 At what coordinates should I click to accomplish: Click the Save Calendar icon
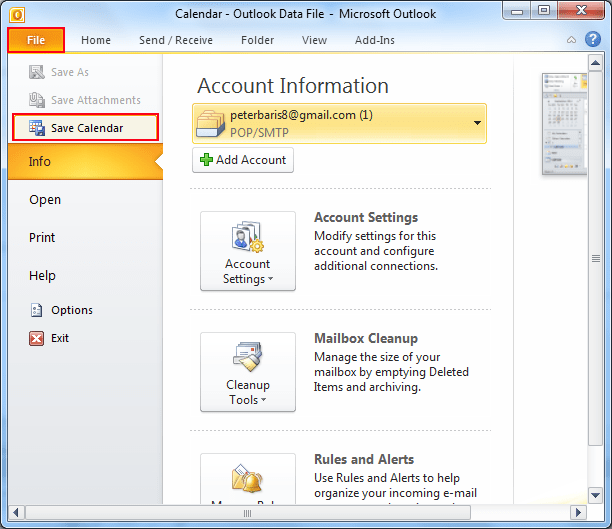(37, 128)
